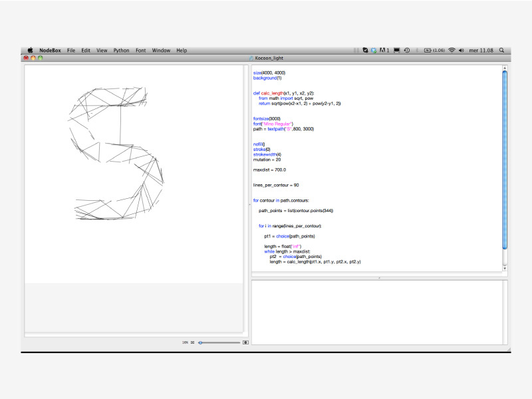532x399 pixels.
Task: Click the path = textpath code line
Action: pyautogui.click(x=284, y=129)
